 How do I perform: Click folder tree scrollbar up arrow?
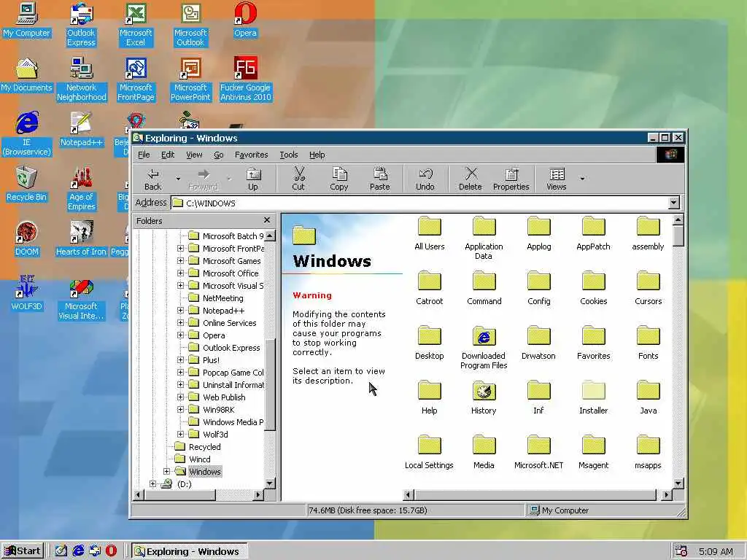pos(270,236)
